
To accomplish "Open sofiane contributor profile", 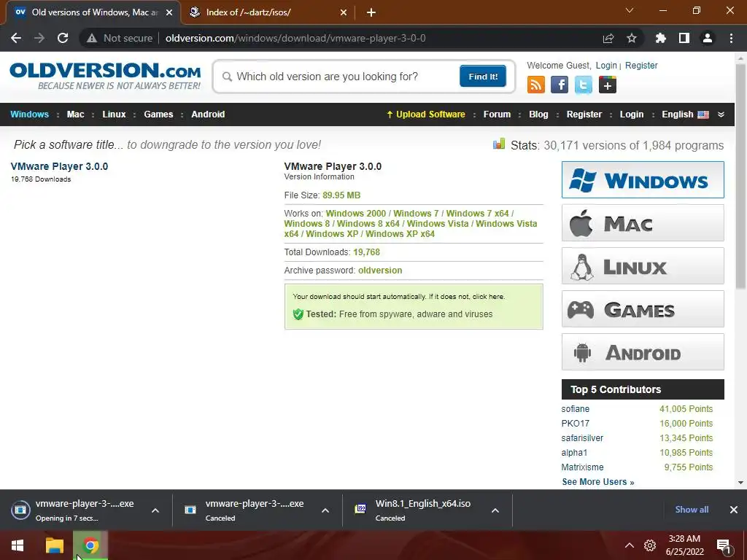I will tap(575, 408).
